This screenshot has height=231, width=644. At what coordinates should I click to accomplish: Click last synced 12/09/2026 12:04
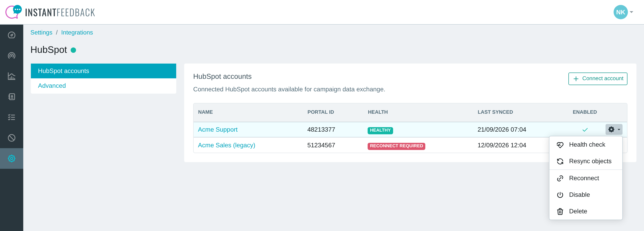pyautogui.click(x=502, y=145)
